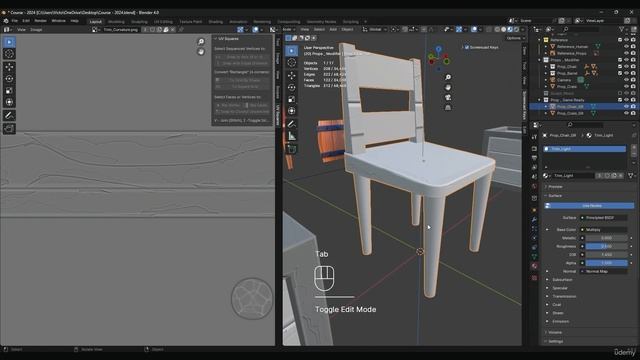This screenshot has width=640, height=360.
Task: Expand the Volume panel
Action: [x=555, y=332]
